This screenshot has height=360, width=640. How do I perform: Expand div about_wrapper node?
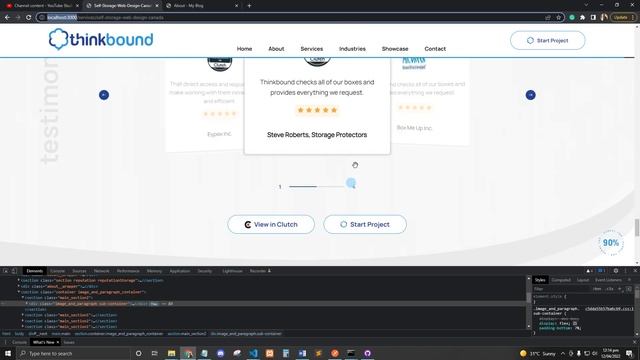[x=18, y=286]
